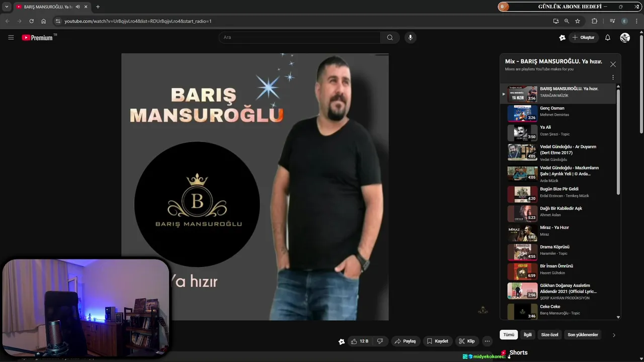This screenshot has width=644, height=362.
Task: Start voice search with the microphone
Action: coord(411,37)
